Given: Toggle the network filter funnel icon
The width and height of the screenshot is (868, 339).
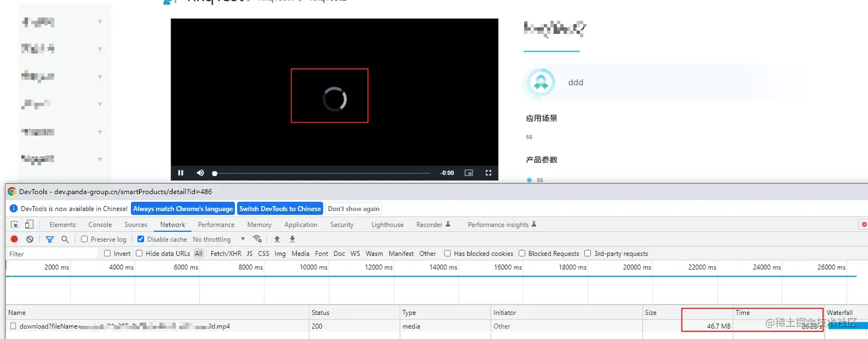Looking at the screenshot, I should pyautogui.click(x=49, y=239).
